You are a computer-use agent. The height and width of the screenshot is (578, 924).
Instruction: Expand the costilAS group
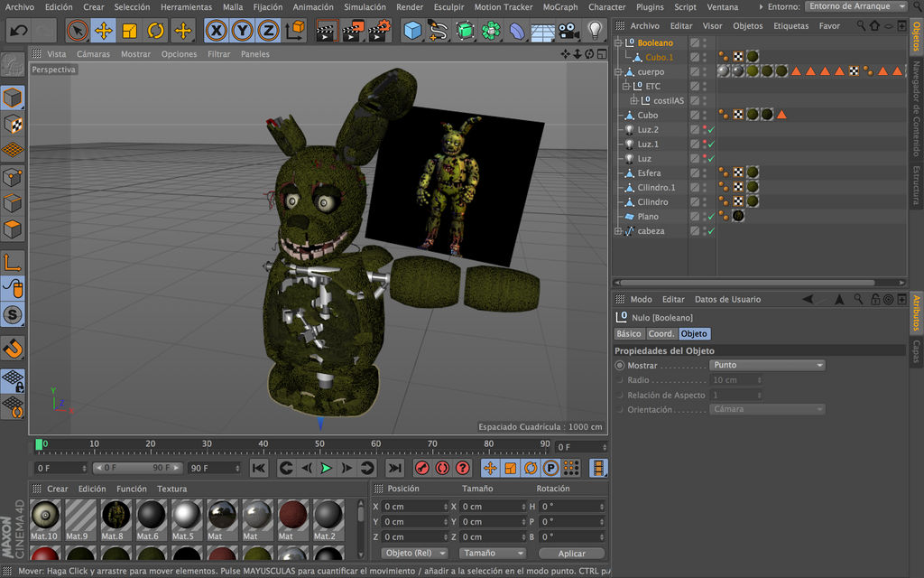[x=634, y=101]
